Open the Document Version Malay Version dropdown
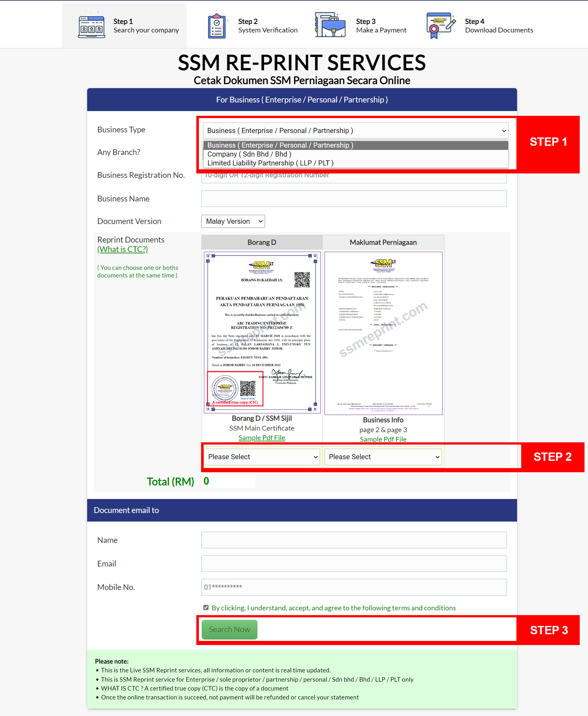 pyautogui.click(x=233, y=221)
